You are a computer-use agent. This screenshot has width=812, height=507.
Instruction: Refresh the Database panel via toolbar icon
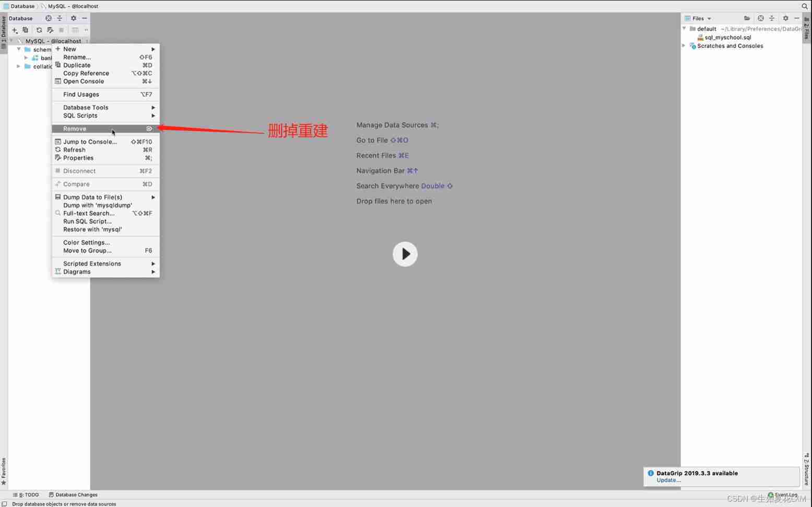pyautogui.click(x=39, y=30)
